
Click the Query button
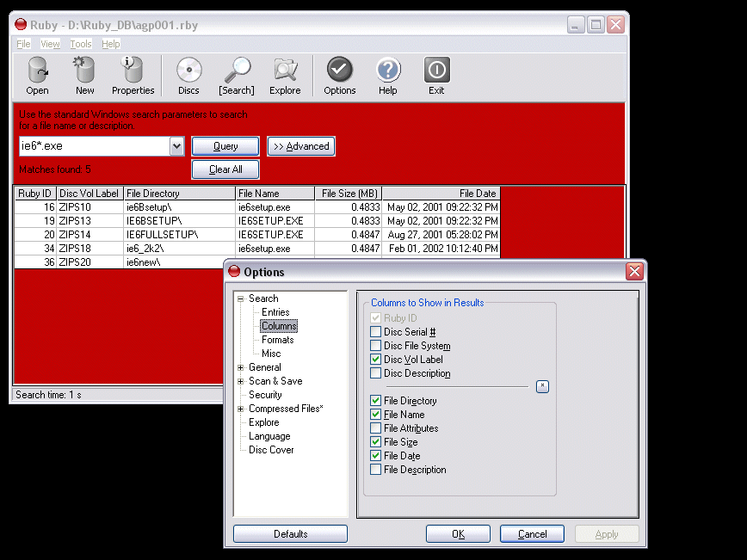[x=225, y=146]
